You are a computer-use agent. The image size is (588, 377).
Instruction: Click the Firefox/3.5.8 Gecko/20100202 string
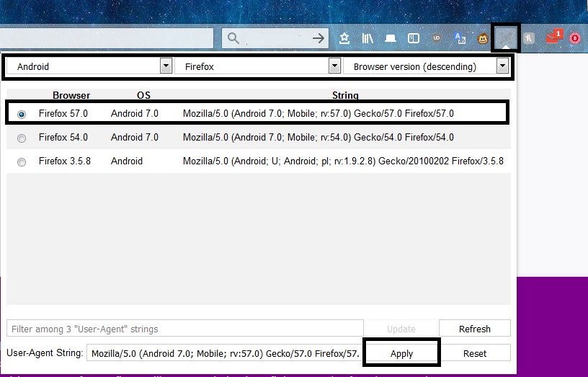pyautogui.click(x=343, y=161)
